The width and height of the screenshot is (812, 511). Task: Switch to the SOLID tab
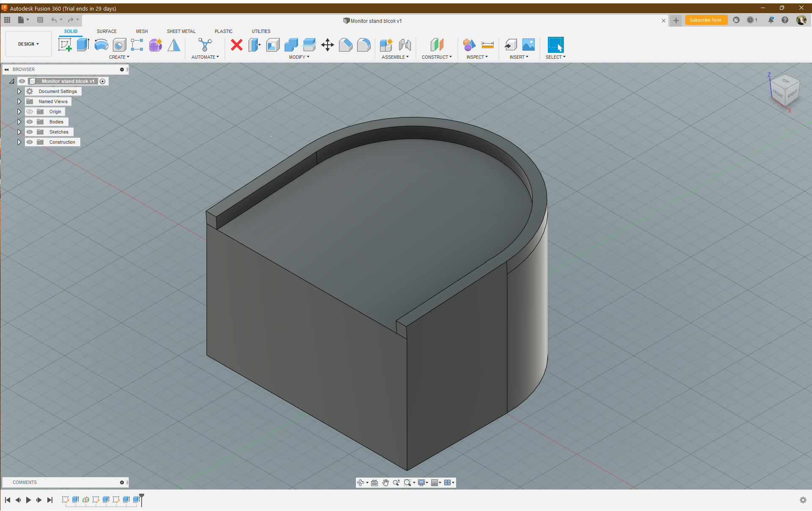pyautogui.click(x=71, y=31)
